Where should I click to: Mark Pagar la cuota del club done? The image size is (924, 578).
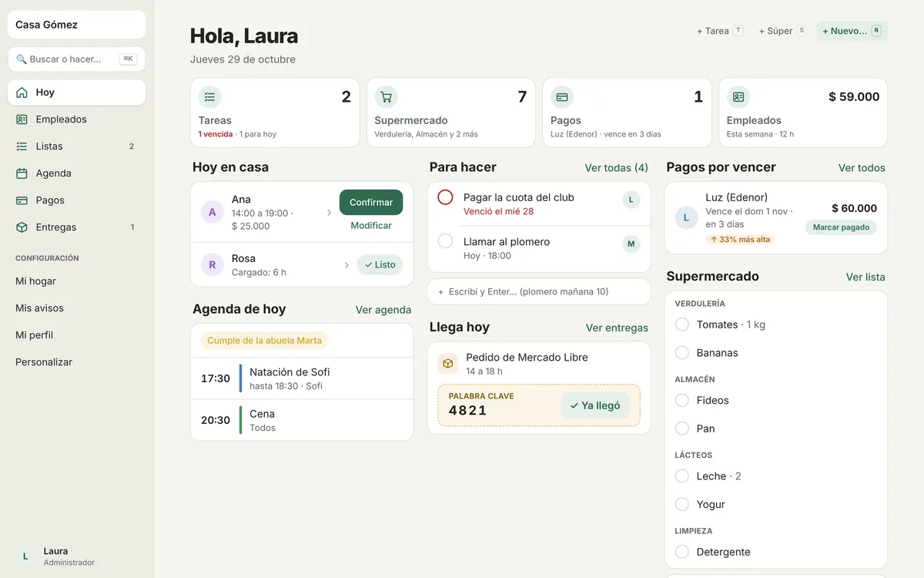click(x=445, y=197)
